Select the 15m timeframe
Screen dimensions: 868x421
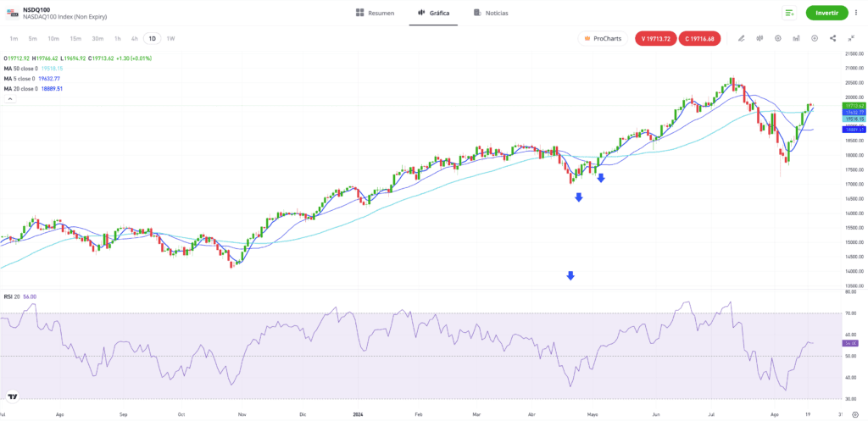point(75,39)
